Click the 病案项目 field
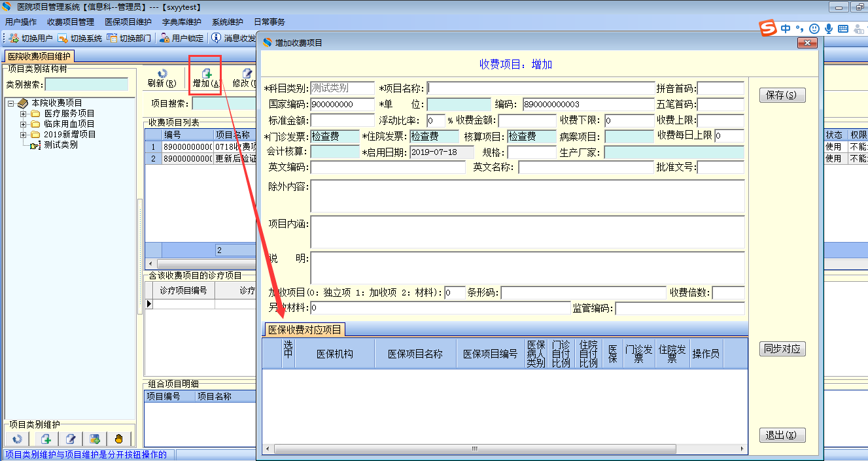The height and width of the screenshot is (461, 868). (629, 136)
